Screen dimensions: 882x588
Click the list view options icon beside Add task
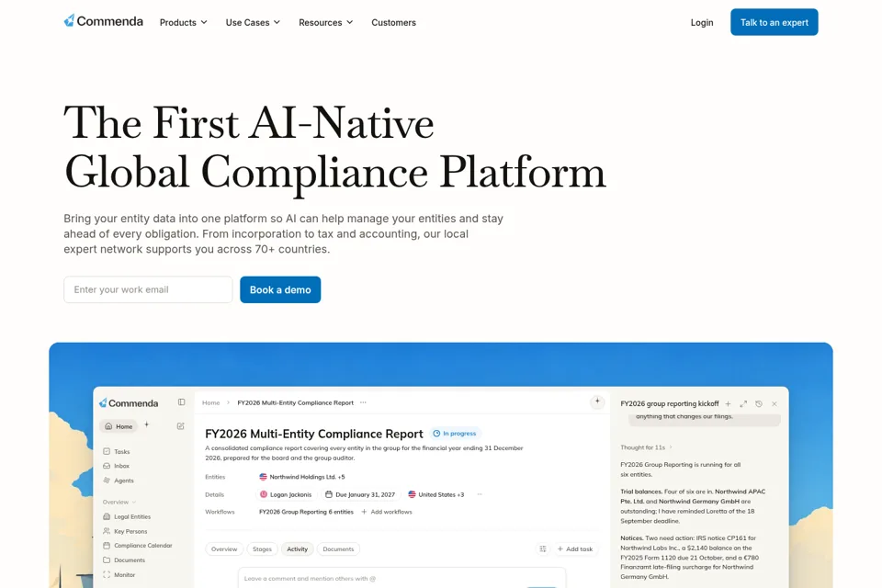543,548
